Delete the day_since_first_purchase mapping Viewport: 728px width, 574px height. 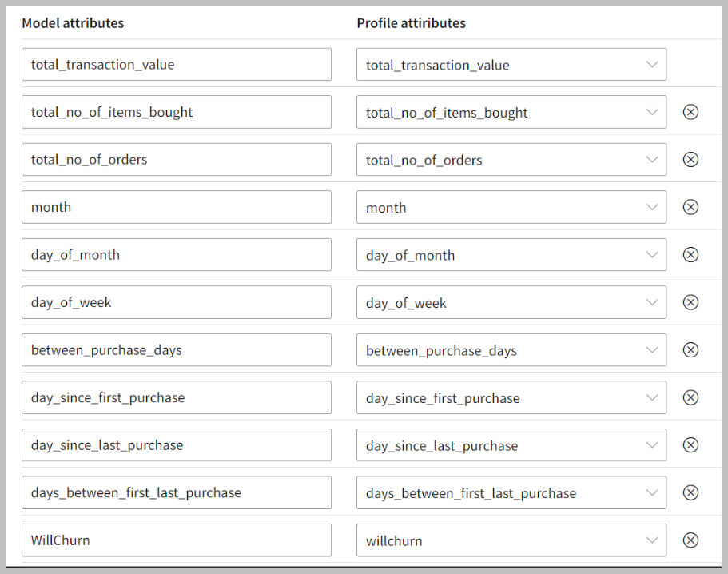[x=691, y=397]
